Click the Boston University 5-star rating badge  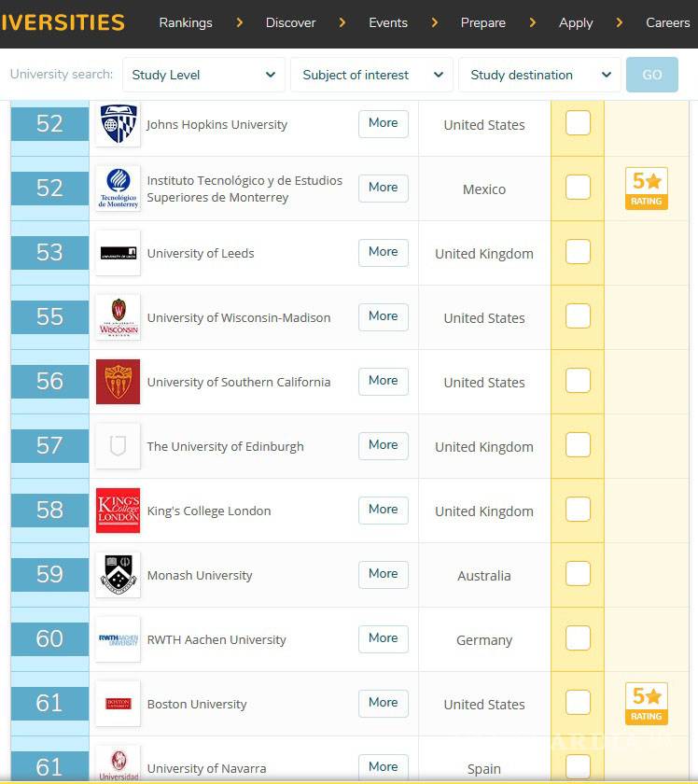pyautogui.click(x=646, y=704)
